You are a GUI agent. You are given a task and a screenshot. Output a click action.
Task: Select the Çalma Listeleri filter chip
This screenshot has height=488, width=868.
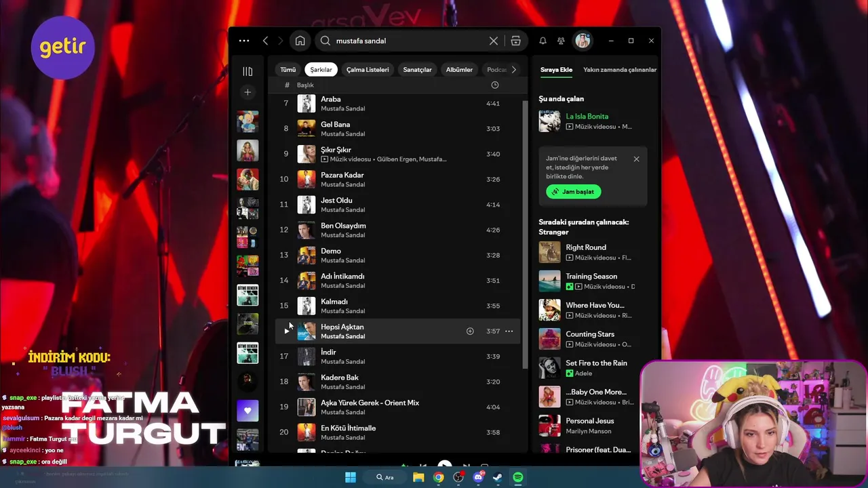tap(368, 70)
